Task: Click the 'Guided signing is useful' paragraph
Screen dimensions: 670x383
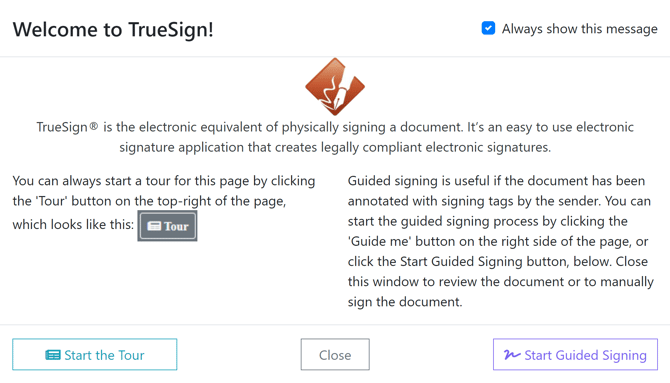Action: pos(501,242)
